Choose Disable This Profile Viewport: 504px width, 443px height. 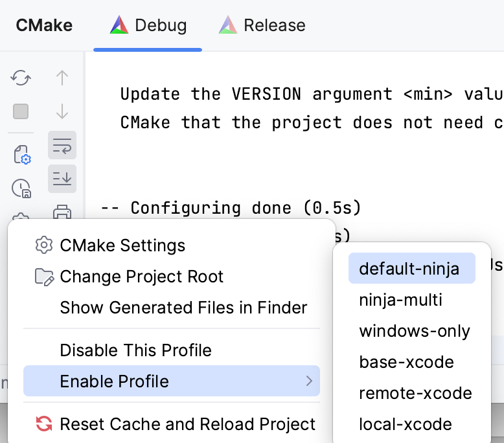(x=172, y=350)
